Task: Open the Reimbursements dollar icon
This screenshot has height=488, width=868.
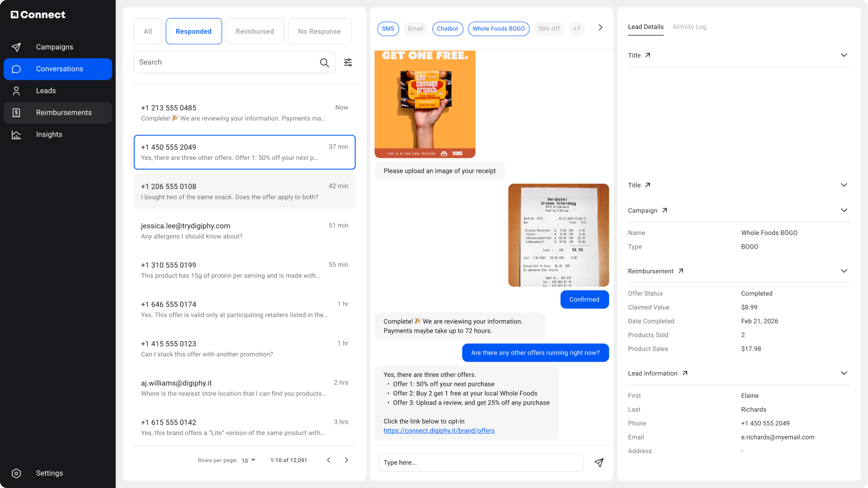Action: [x=16, y=112]
